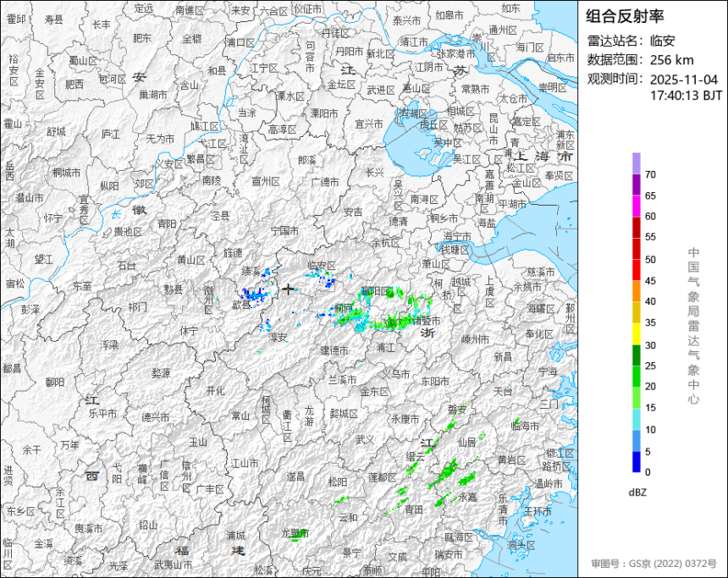Click the 永康市 map label

(x=405, y=419)
